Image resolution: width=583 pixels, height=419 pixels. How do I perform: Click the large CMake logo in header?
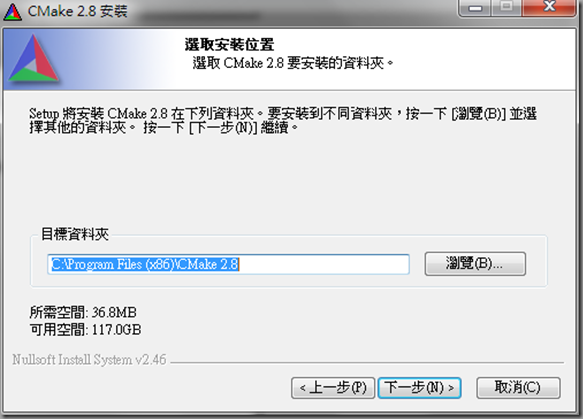[34, 58]
